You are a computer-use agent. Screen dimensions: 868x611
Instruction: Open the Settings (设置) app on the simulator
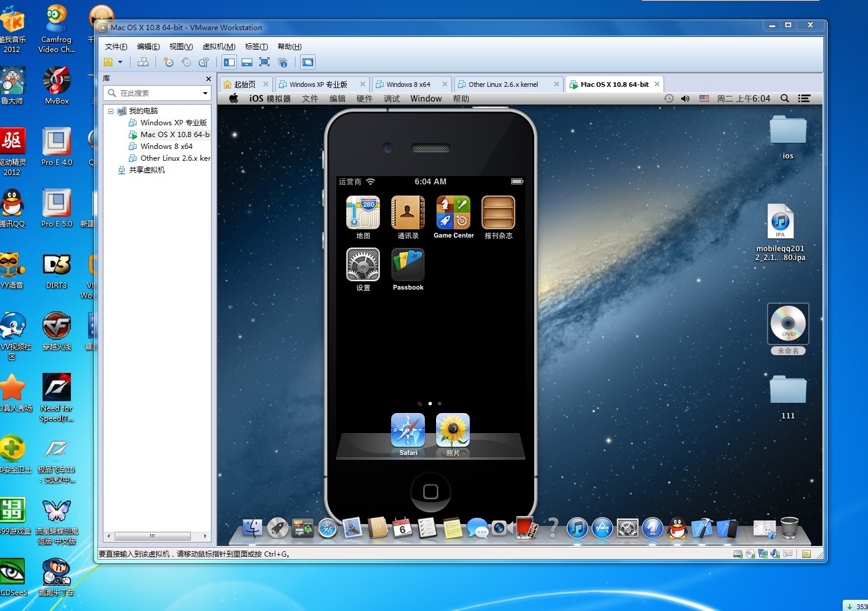coord(363,264)
